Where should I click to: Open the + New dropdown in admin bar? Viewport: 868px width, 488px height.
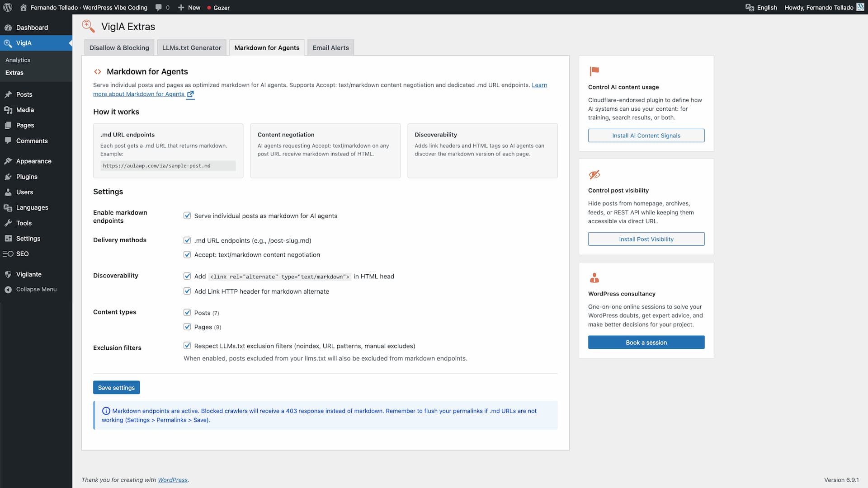click(189, 7)
